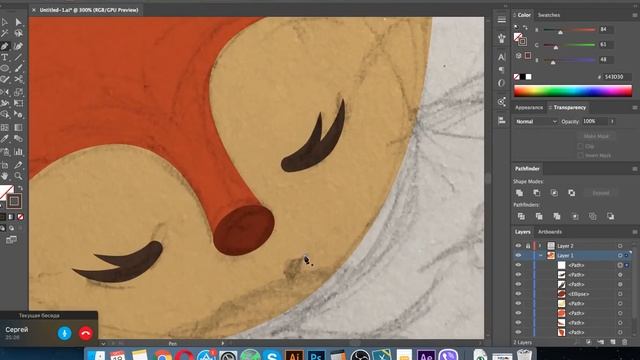Check the Clip checkbox
Image resolution: width=640 pixels, height=360 pixels.
pos(580,146)
